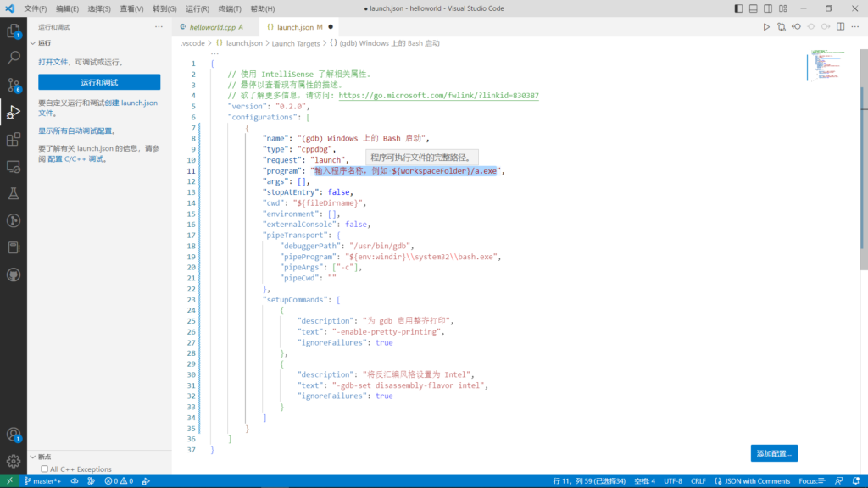Open the Testing flask view
The height and width of the screenshot is (488, 868).
[x=14, y=193]
